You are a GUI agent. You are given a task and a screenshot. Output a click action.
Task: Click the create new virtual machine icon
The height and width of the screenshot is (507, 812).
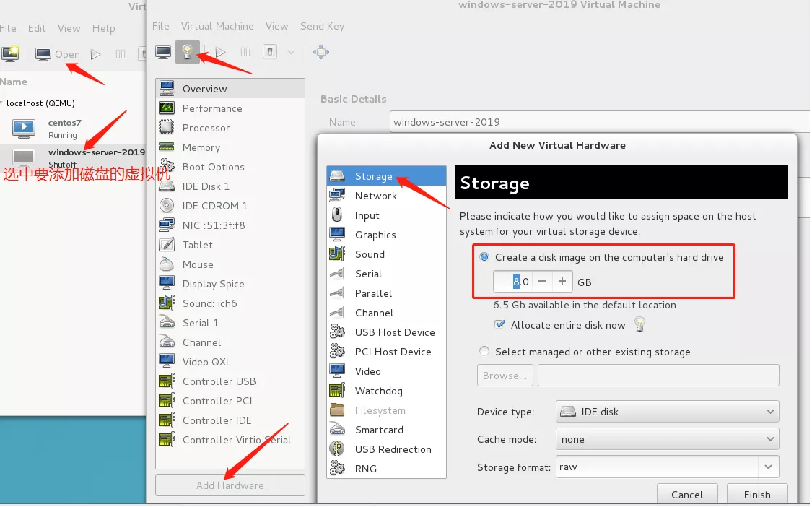tap(10, 54)
